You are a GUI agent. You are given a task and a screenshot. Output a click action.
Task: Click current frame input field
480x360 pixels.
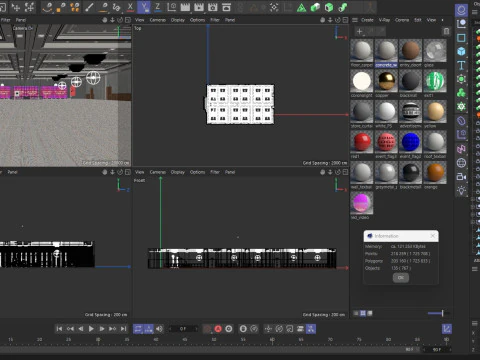[x=183, y=329]
